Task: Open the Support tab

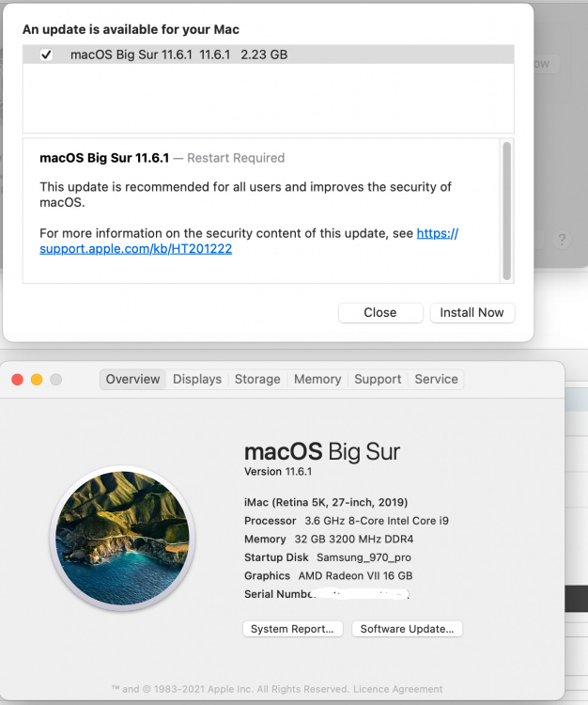Action: pos(378,379)
